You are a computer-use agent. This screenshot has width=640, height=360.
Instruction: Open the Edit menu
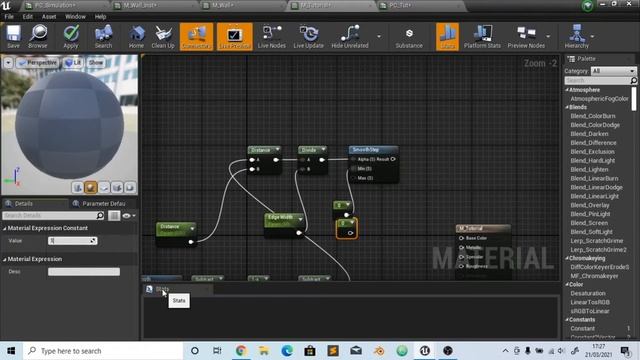click(x=28, y=17)
